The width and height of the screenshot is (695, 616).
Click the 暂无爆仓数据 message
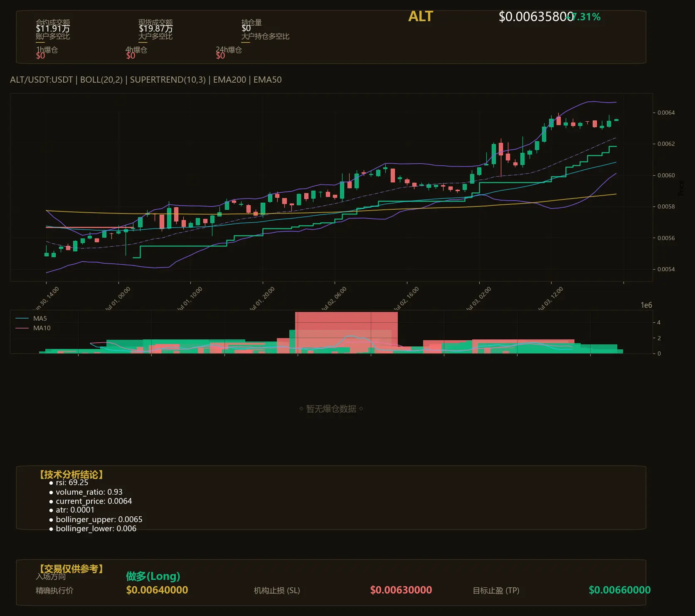click(331, 409)
